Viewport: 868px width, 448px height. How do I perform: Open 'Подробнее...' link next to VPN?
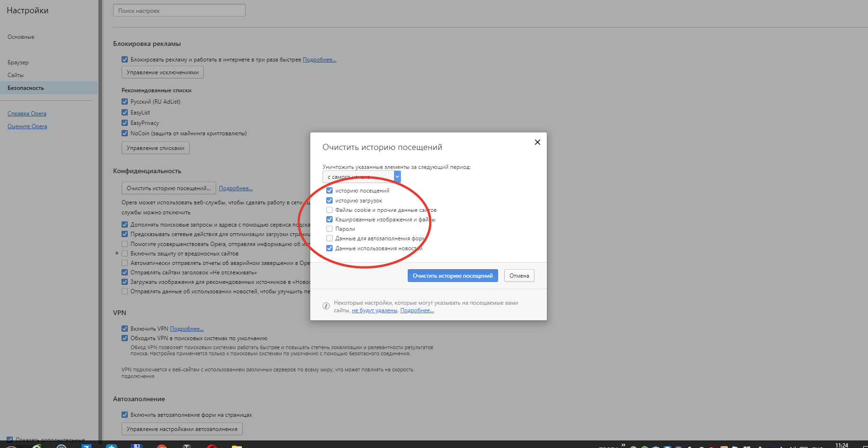click(x=187, y=329)
